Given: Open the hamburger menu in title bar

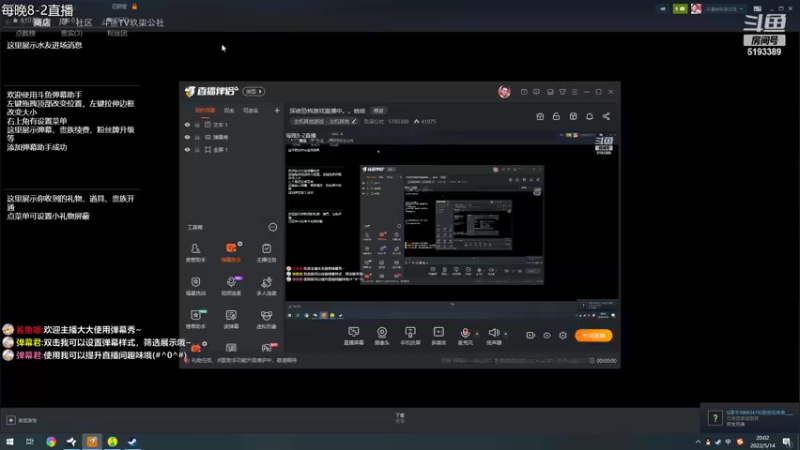Looking at the screenshot, I should [574, 92].
